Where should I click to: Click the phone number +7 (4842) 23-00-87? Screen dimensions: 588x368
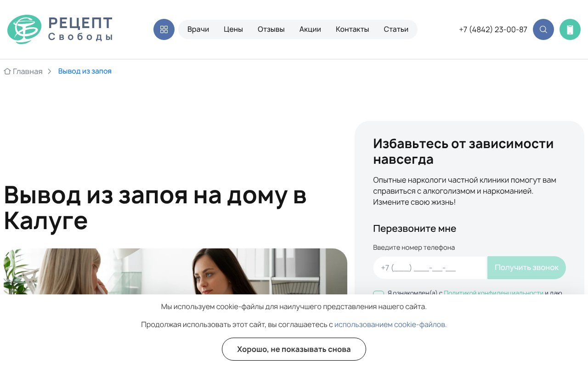pos(493,29)
